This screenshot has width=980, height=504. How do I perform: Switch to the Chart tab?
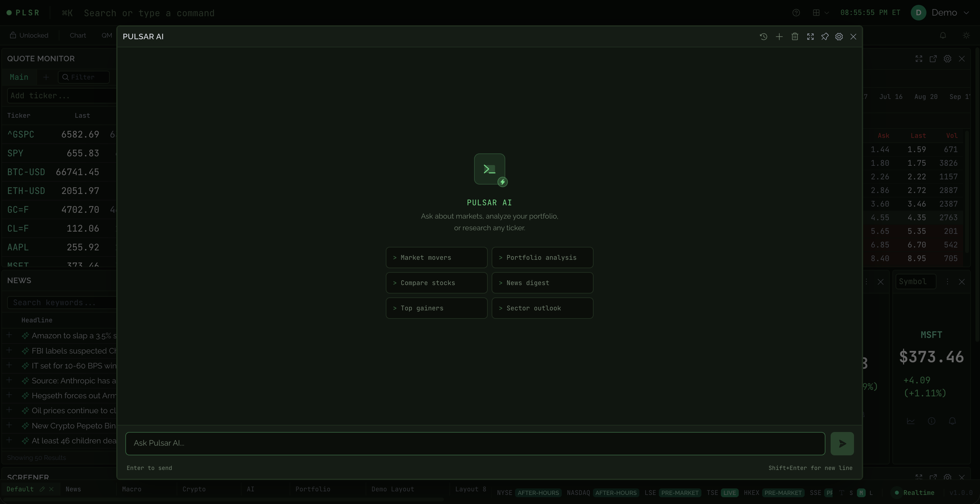pos(78,35)
